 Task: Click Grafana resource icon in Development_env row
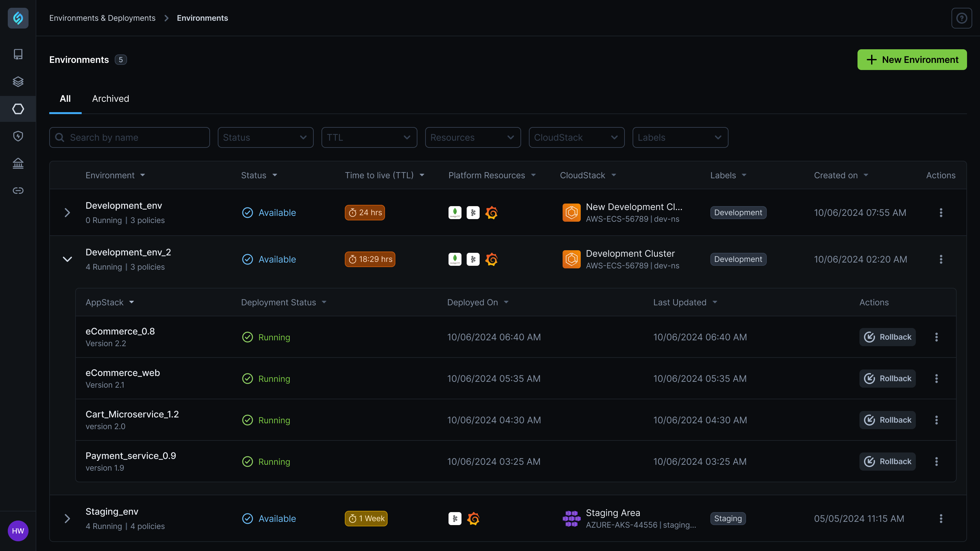(491, 213)
